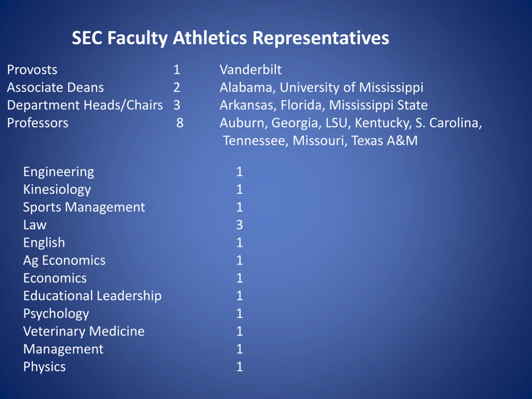Click the Kinesiology entry
The image size is (532, 399).
(57, 190)
